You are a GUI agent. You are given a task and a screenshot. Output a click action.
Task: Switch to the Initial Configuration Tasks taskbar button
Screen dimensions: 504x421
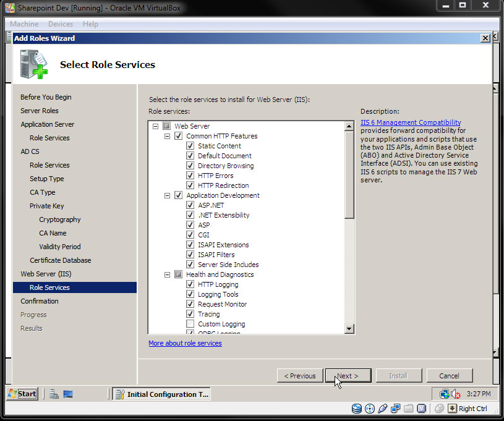pyautogui.click(x=161, y=394)
